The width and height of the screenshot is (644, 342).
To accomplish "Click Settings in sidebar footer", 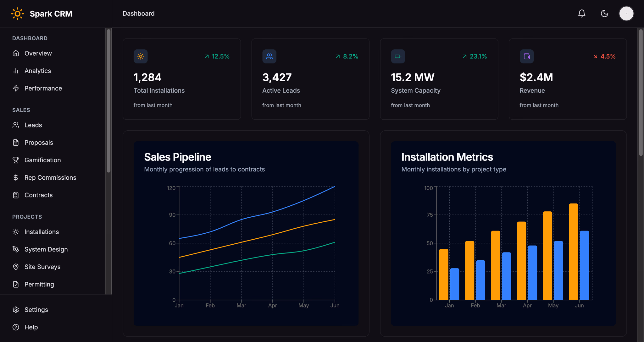I will click(x=36, y=310).
